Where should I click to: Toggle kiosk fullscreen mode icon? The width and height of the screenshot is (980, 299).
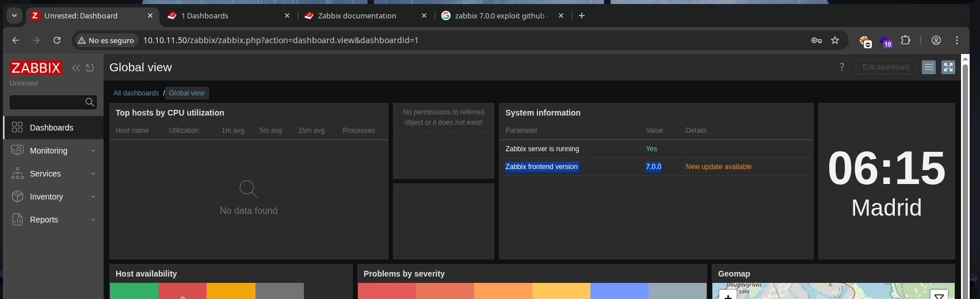pos(948,67)
